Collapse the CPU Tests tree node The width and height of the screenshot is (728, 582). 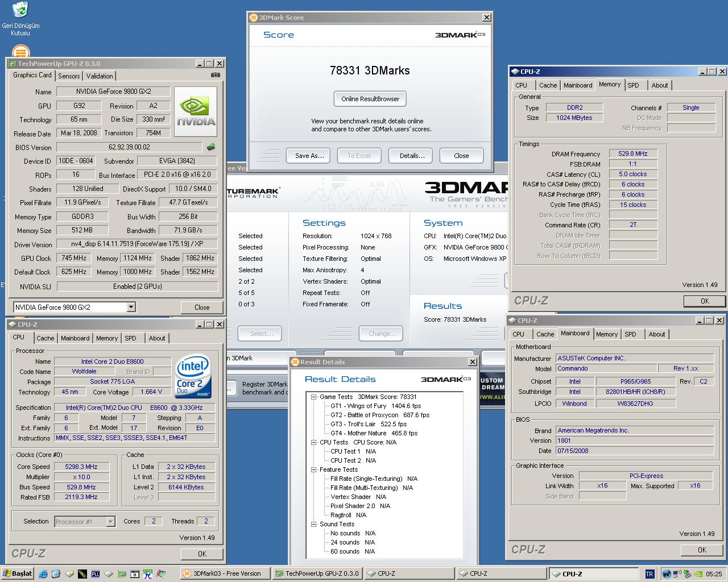click(x=313, y=443)
